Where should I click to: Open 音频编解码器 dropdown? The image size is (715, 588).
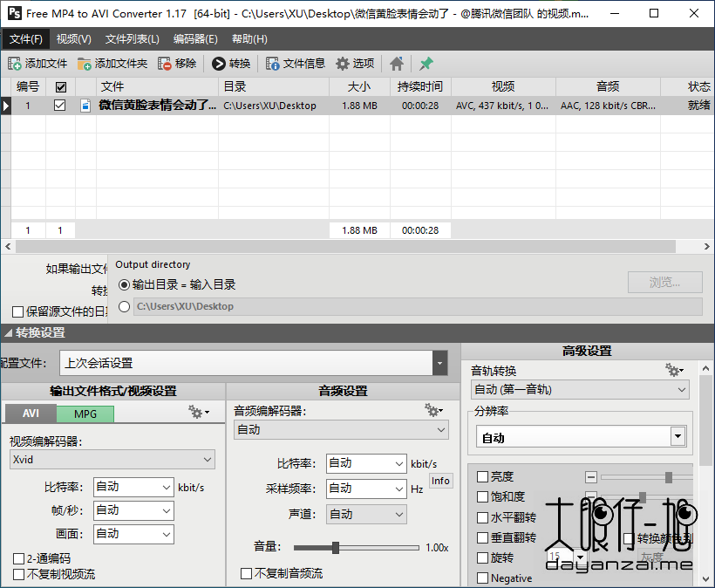(341, 430)
